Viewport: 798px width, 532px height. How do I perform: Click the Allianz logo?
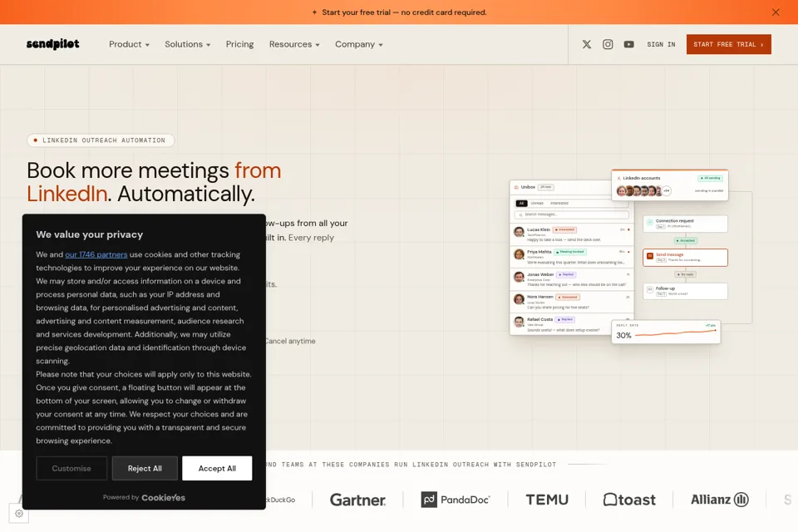(x=720, y=500)
